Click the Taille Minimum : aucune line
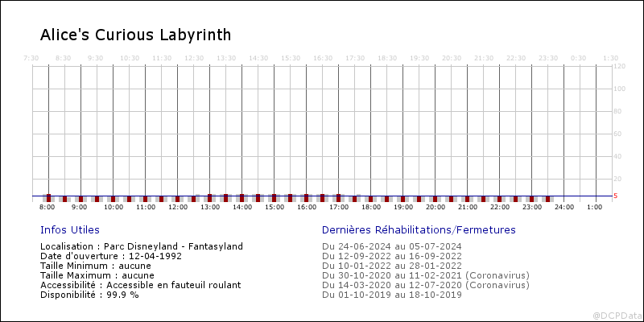 coord(96,266)
